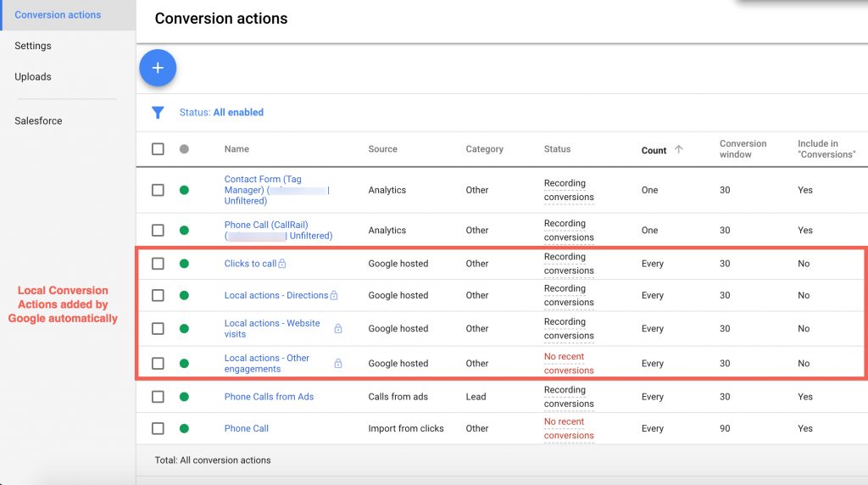Viewport: 868px width, 485px height.
Task: Sort by the Conversion window column header
Action: 743,149
